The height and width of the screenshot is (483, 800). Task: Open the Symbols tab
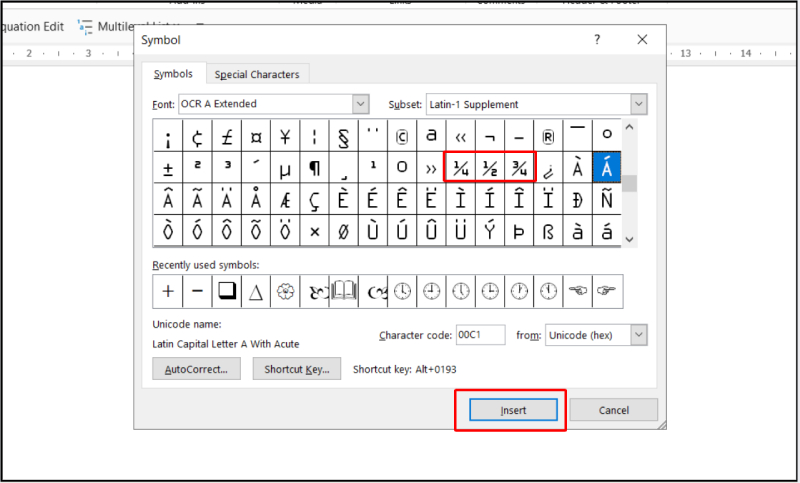click(x=173, y=74)
